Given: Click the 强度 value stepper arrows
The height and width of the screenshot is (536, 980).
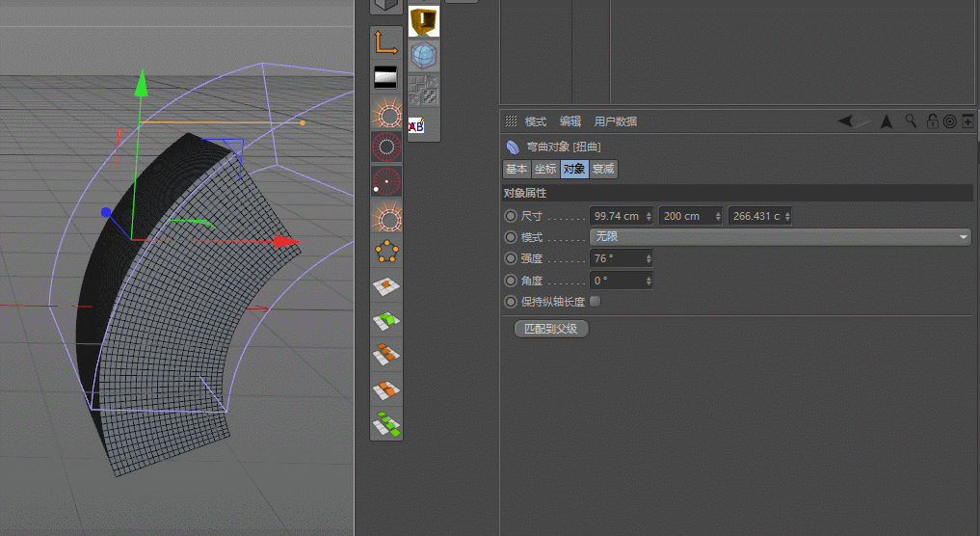Looking at the screenshot, I should 649,258.
